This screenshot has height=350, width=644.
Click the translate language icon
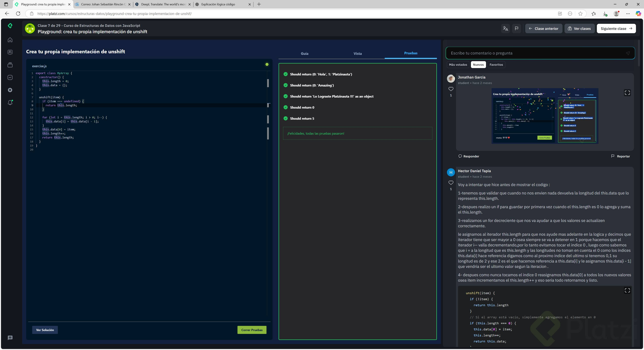coord(505,28)
